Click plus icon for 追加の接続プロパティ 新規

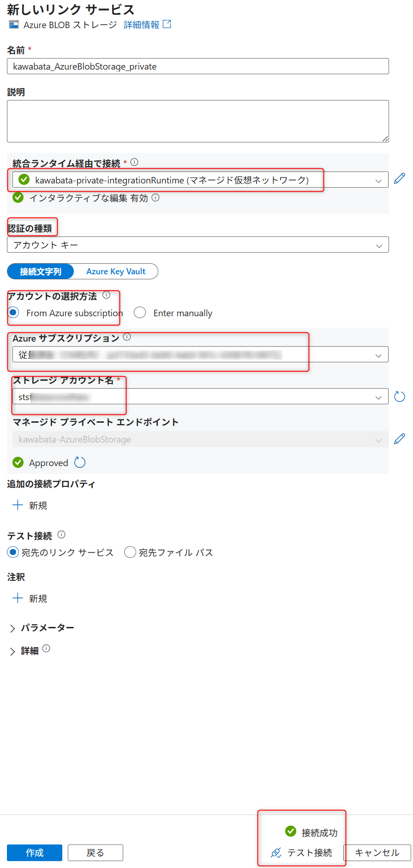18,505
